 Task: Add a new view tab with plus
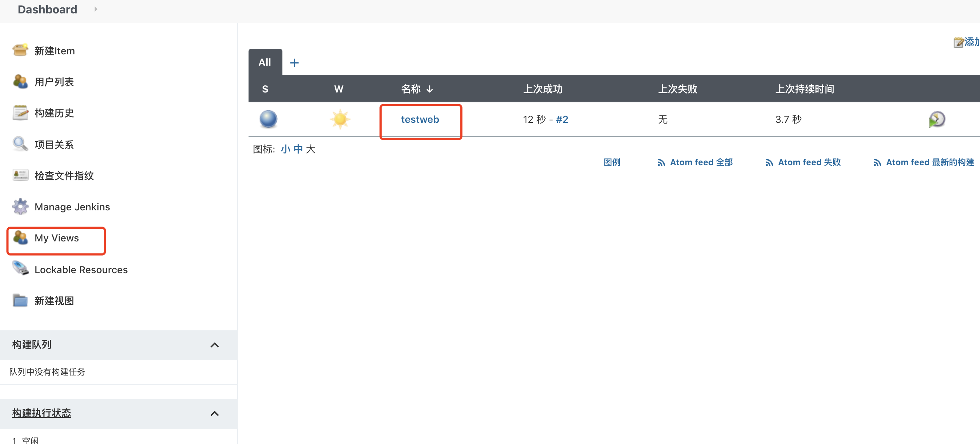294,62
